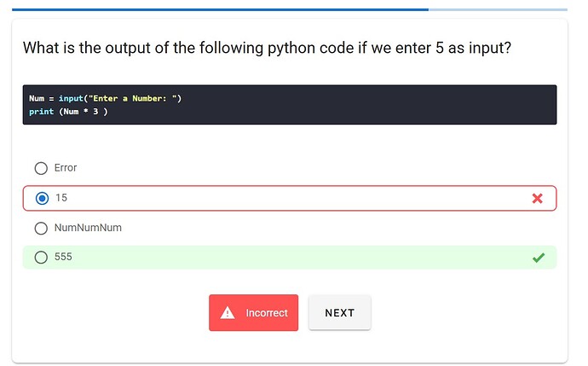Click the 555 answer label text
This screenshot has height=366, width=588.
[x=63, y=257]
